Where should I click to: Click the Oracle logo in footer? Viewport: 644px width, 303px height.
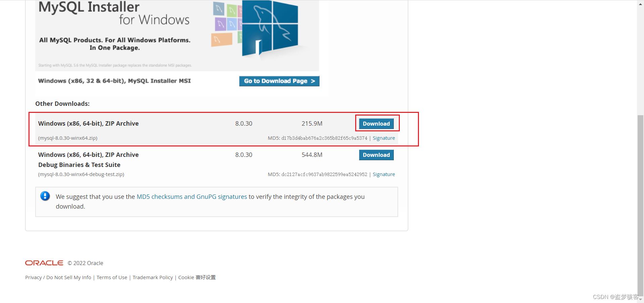point(44,263)
